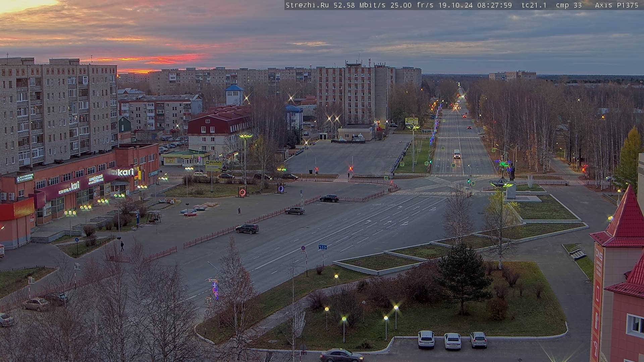Click the large kari storefront sign
The height and width of the screenshot is (362, 644).
coord(125,172)
